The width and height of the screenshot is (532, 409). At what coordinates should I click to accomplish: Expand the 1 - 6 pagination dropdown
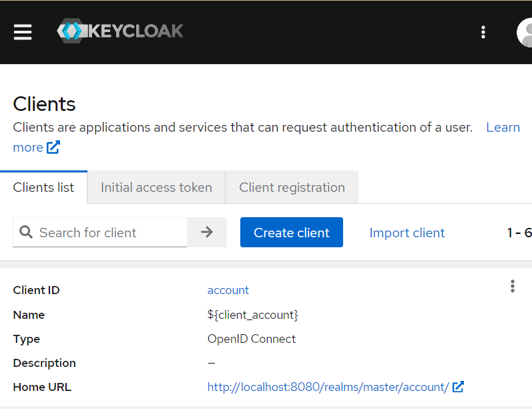(519, 233)
